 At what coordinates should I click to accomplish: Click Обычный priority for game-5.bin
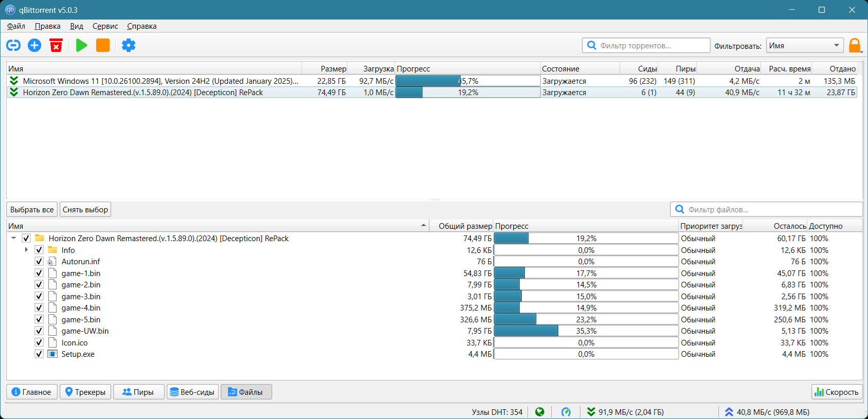pos(698,319)
